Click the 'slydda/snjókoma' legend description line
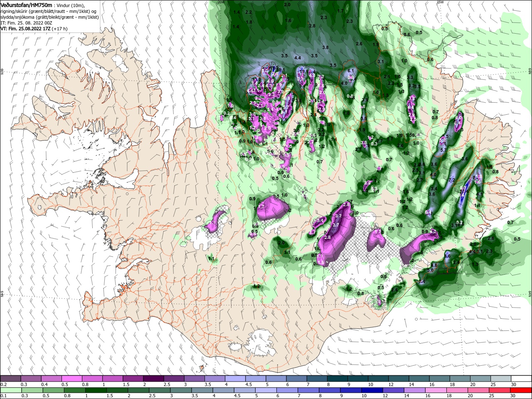Image resolution: width=532 pixels, height=399 pixels. (x=49, y=17)
